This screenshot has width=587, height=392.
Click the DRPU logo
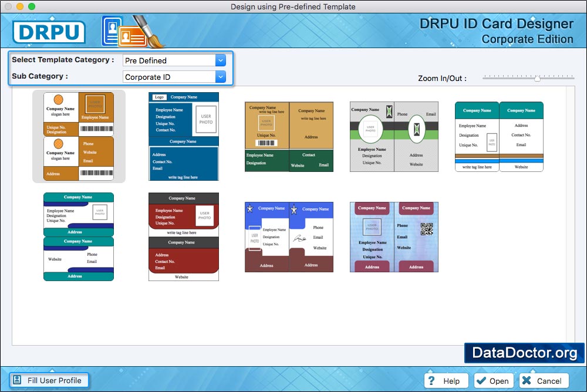point(49,32)
